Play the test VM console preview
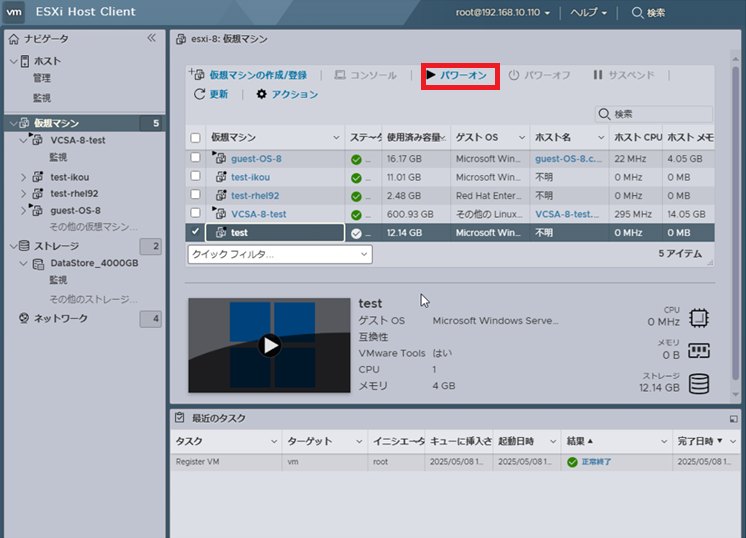 pyautogui.click(x=269, y=345)
